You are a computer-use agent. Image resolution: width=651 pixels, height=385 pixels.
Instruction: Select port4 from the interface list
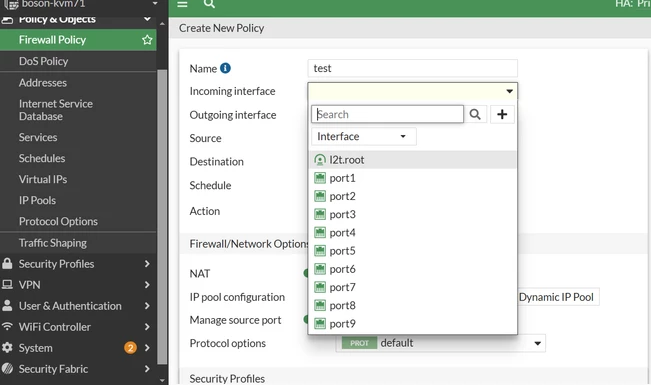(x=412, y=233)
